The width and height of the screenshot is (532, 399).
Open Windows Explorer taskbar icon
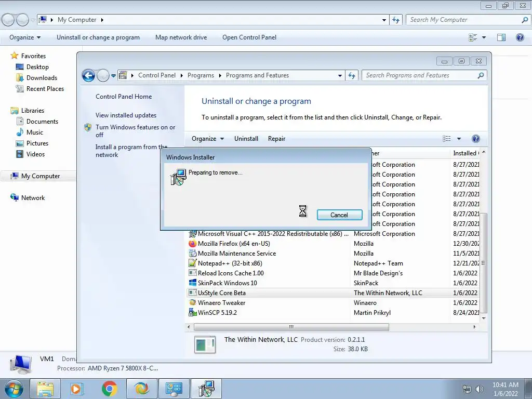(x=45, y=389)
